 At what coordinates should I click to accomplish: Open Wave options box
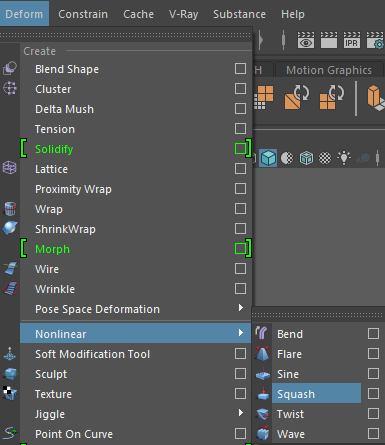point(373,434)
